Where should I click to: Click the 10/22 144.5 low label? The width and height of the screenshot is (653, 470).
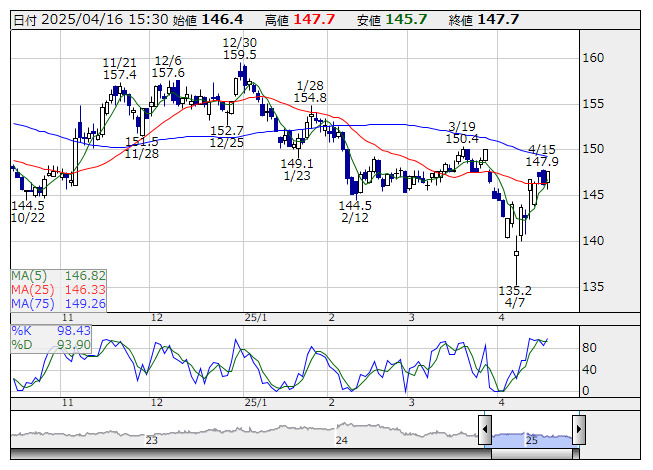(28, 211)
